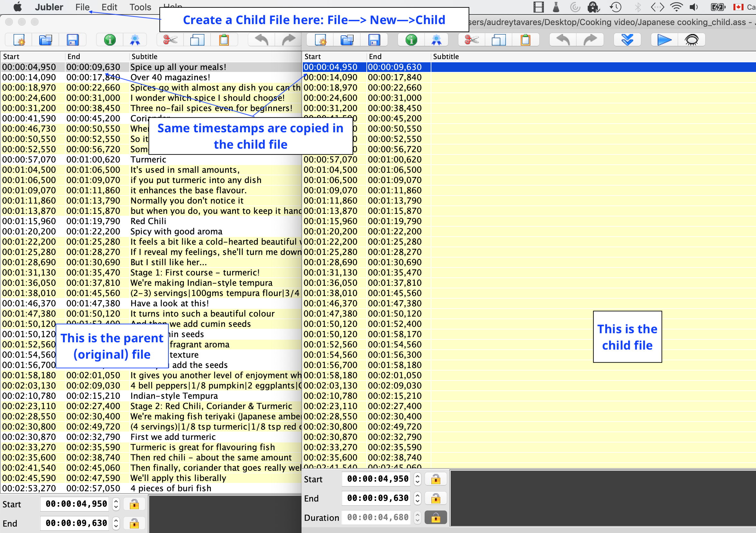Click the Paste clipboard icon in child toolbar

coord(525,40)
